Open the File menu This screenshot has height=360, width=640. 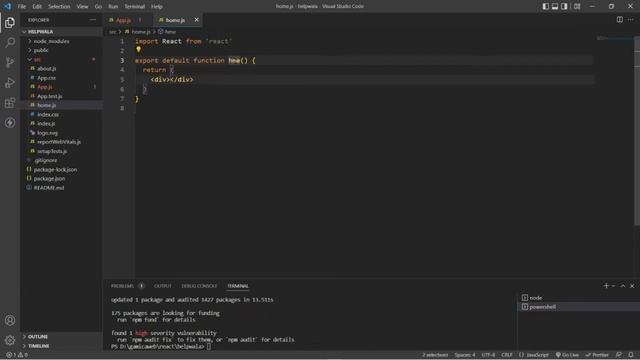point(22,6)
